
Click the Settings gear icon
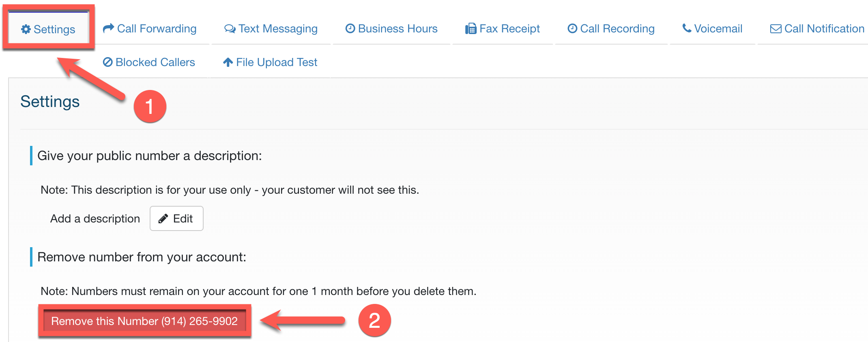pos(26,29)
